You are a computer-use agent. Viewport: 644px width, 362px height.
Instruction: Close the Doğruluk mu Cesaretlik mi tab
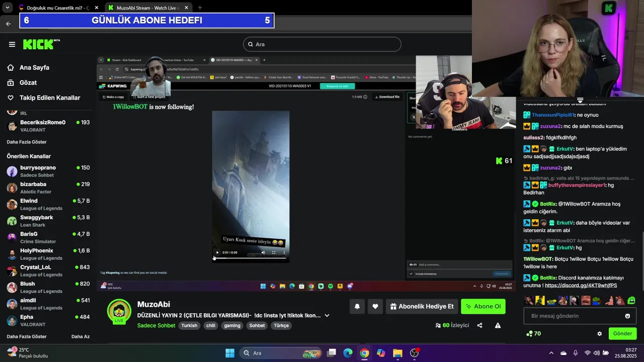coord(97,8)
